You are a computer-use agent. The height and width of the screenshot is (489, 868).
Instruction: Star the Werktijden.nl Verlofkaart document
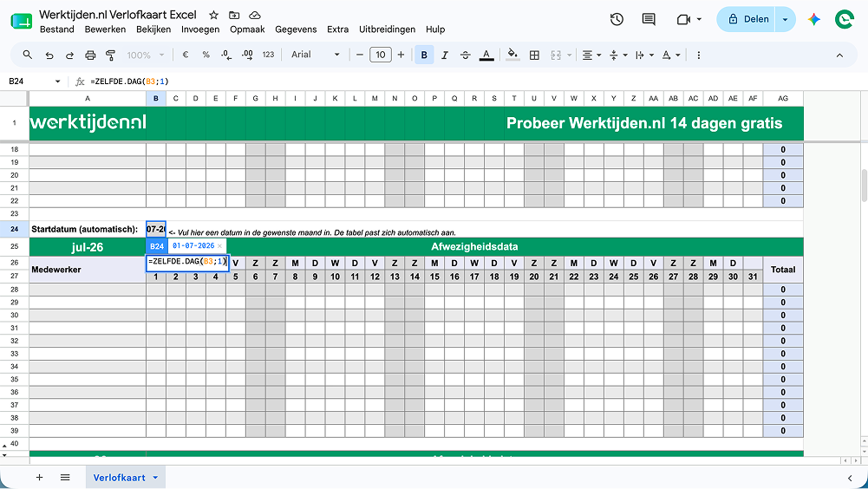tap(213, 15)
